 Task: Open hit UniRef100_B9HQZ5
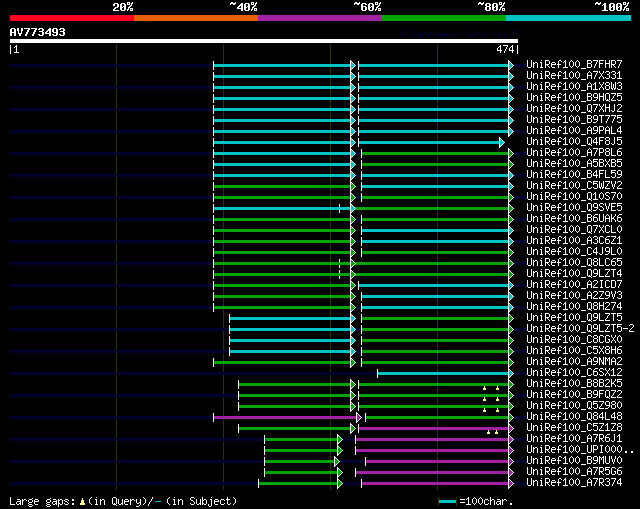click(x=574, y=98)
